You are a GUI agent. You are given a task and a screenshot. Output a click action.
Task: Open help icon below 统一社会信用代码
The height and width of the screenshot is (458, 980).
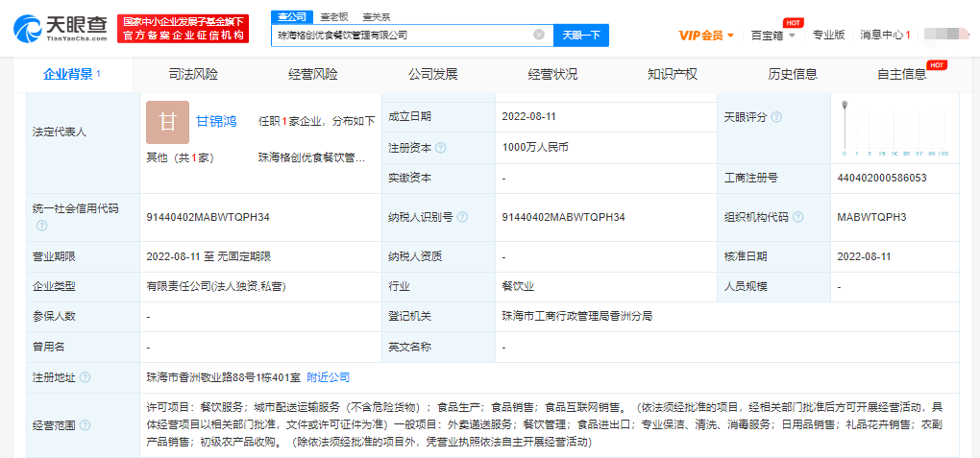coord(42,226)
